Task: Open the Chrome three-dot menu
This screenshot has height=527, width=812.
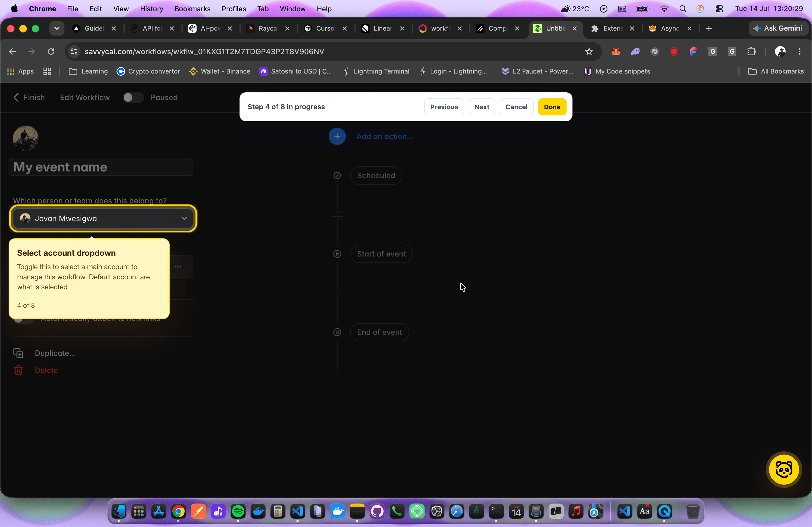Action: (800, 52)
